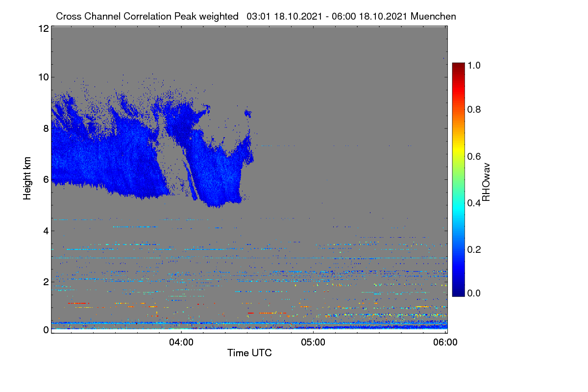Click the 4 height tick label
This screenshot has width=588, height=392.
[x=46, y=230]
